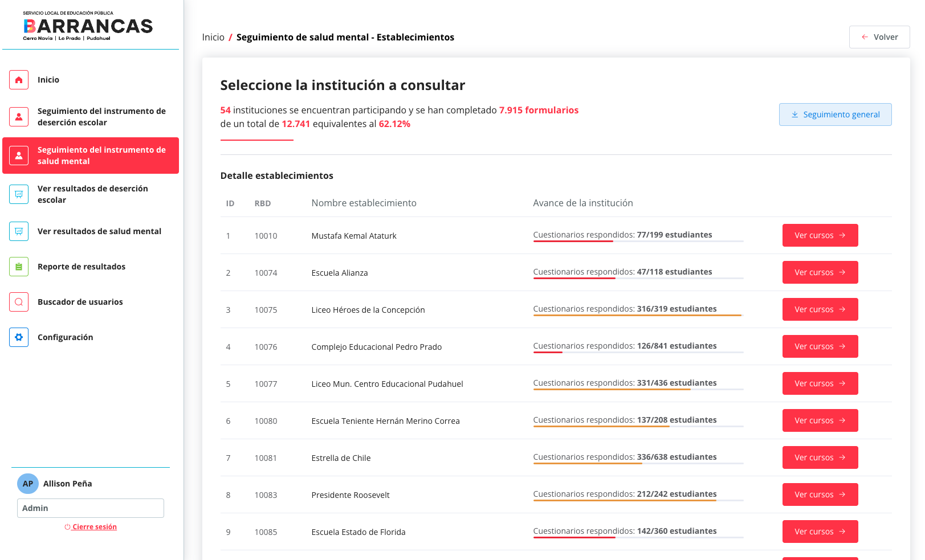
Task: Click Ver cursos for Escuela Alianza
Action: (x=820, y=272)
